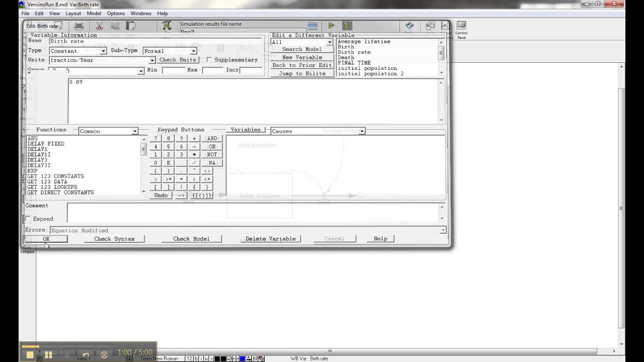644x362 pixels.
Task: Click the OK button
Action: coord(46,239)
